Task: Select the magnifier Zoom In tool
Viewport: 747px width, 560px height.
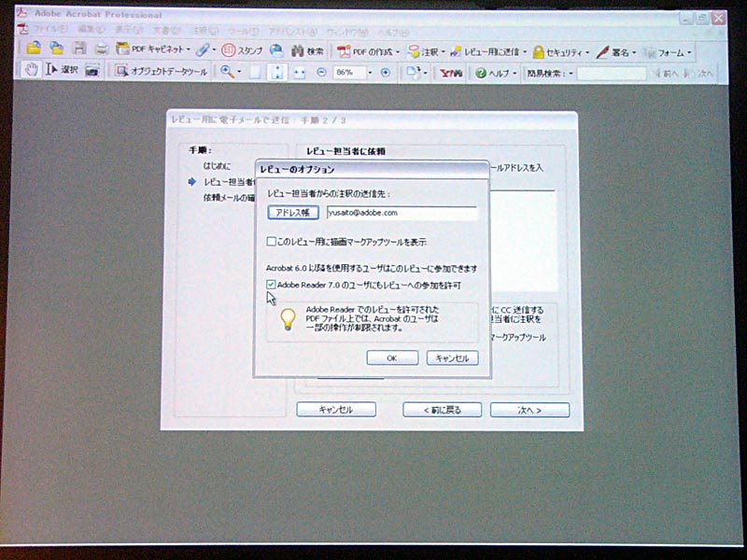Action: (x=227, y=72)
